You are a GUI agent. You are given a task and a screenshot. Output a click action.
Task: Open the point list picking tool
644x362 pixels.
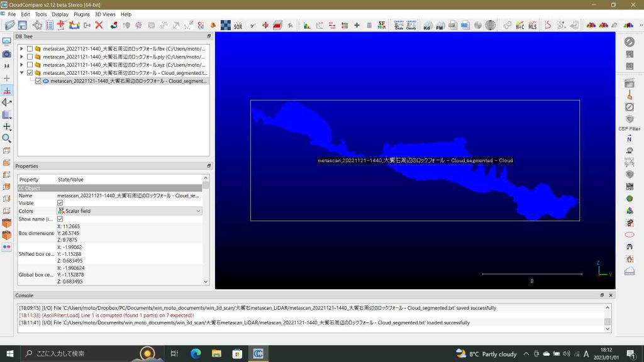click(49, 25)
